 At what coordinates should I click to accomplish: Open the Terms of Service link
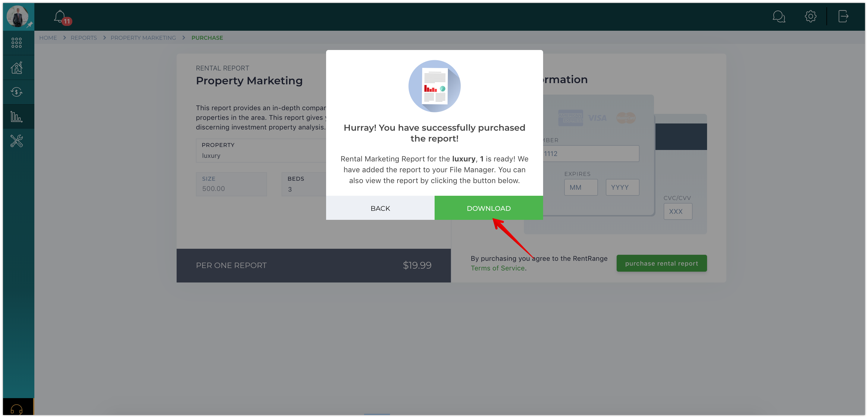[x=498, y=268]
